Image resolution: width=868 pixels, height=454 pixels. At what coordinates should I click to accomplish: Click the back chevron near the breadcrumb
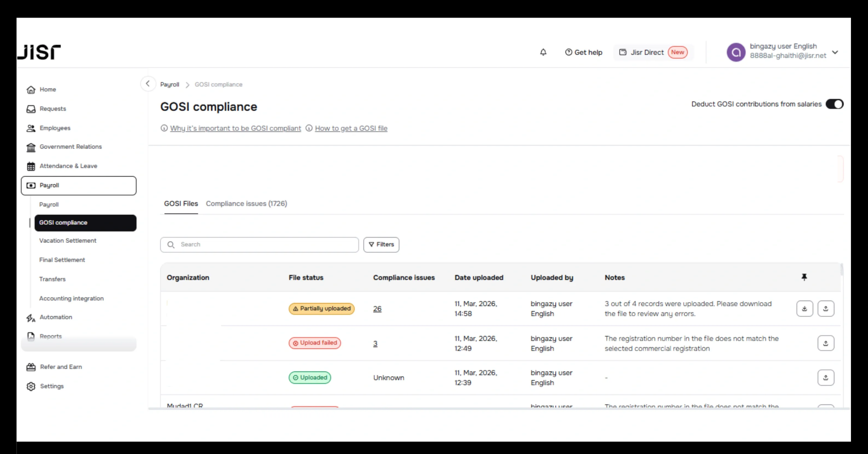[x=148, y=84]
